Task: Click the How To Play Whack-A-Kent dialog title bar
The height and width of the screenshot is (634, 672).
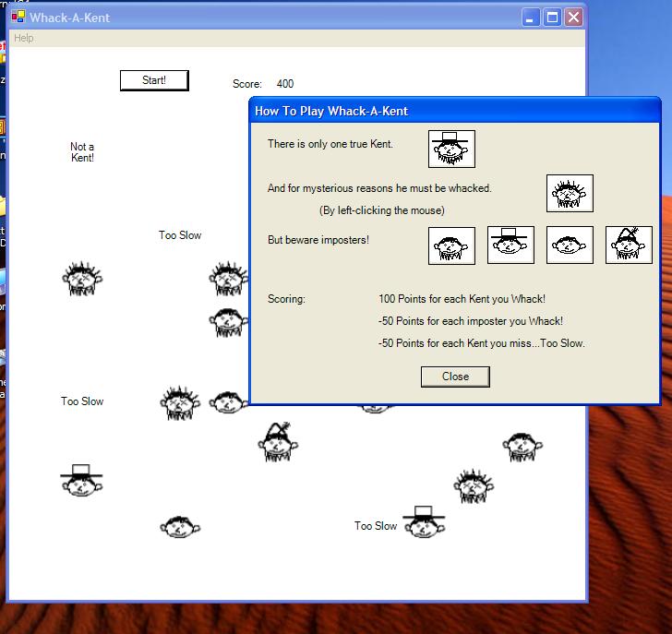Action: click(455, 111)
